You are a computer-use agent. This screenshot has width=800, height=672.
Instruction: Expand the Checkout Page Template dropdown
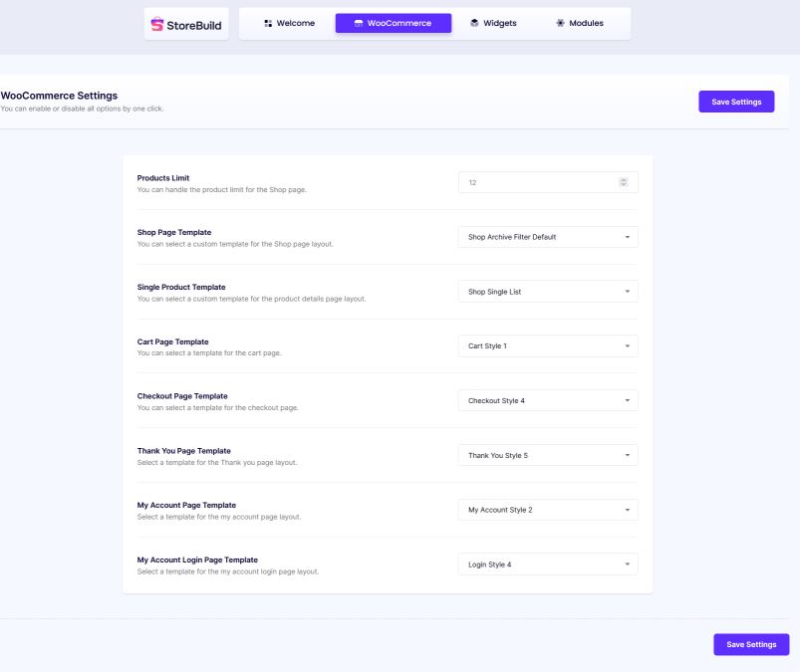coord(547,400)
